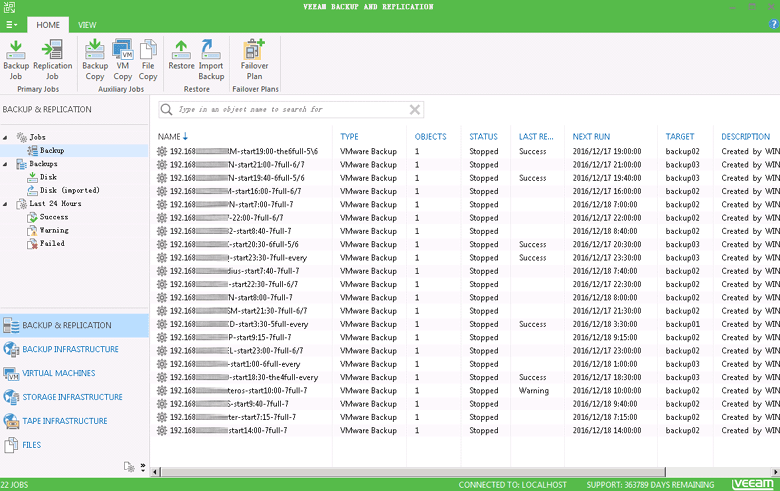
Task: Click 22 JOBS status bar text
Action: 14,485
